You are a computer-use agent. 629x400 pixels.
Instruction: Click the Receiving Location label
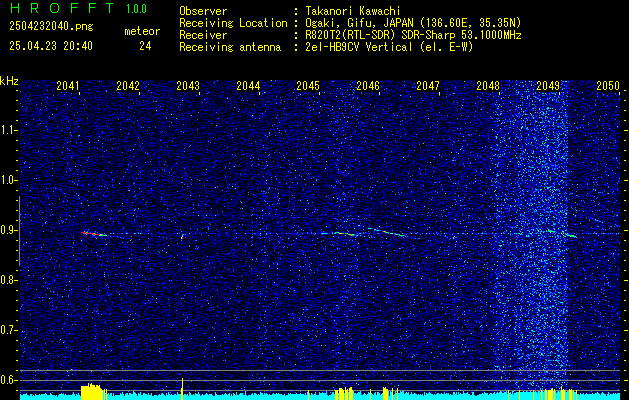point(233,23)
